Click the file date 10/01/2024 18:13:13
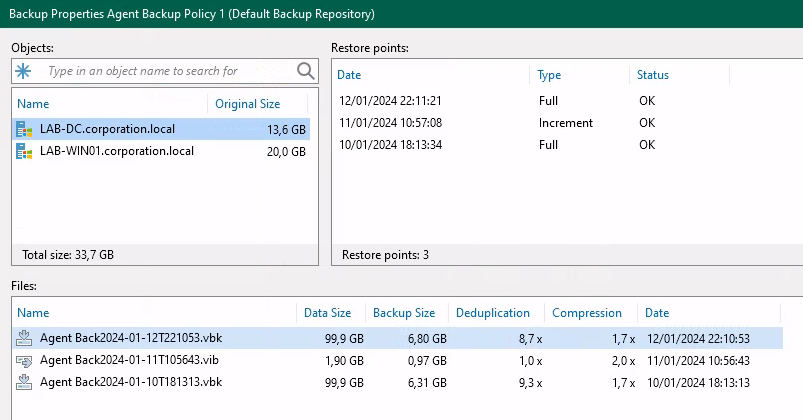 coord(698,383)
